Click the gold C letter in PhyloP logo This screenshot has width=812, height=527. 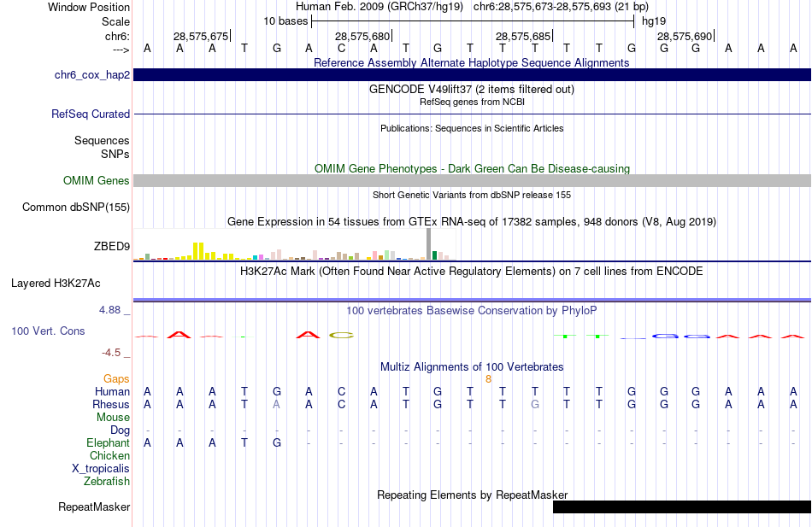(341, 335)
